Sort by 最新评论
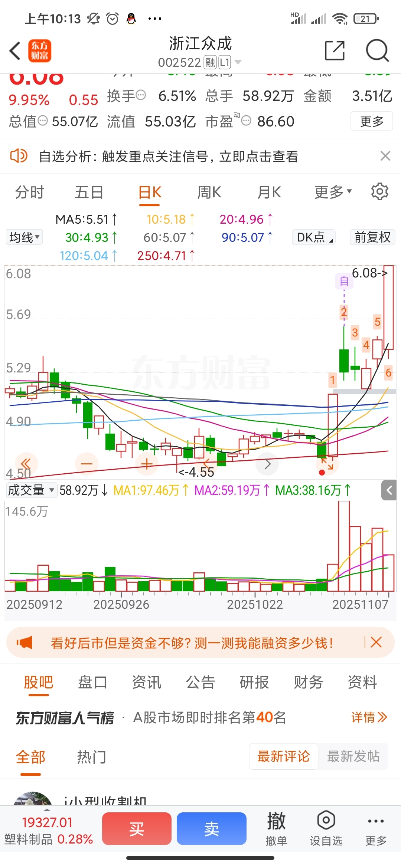Screen dimensions: 401x868 [x=283, y=756]
